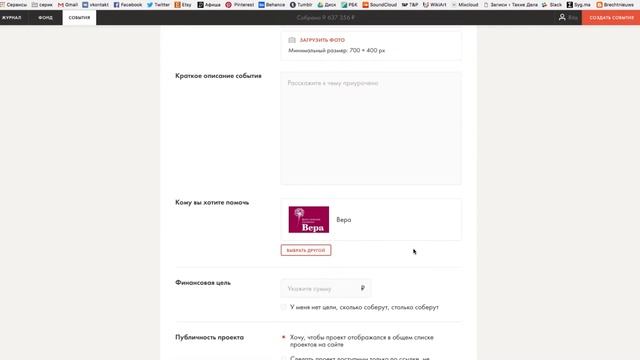Open the SoundCloud bookmark
The image size is (640, 360).
[380, 5]
